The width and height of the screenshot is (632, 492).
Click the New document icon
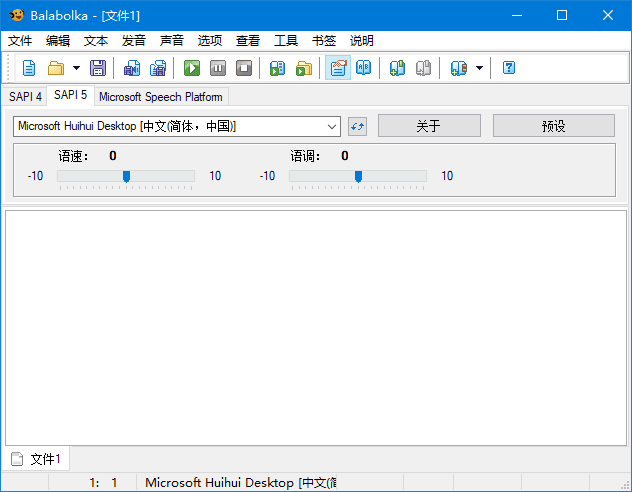pyautogui.click(x=29, y=68)
